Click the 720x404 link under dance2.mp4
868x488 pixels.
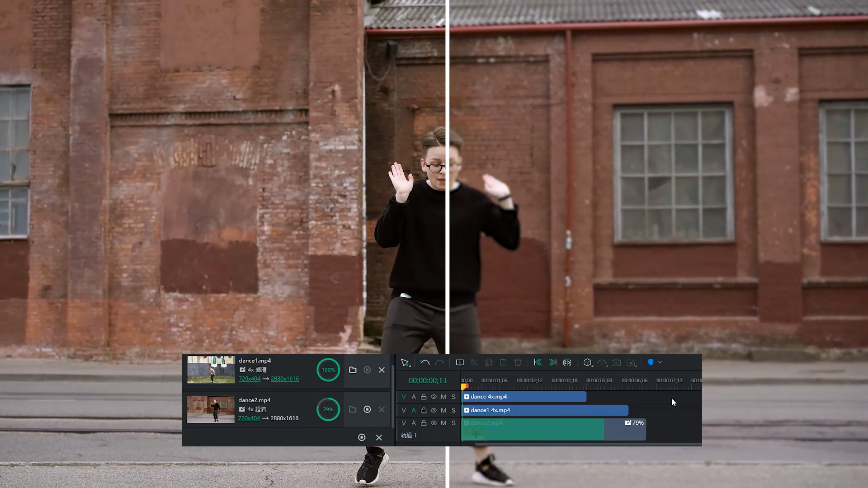pos(249,418)
